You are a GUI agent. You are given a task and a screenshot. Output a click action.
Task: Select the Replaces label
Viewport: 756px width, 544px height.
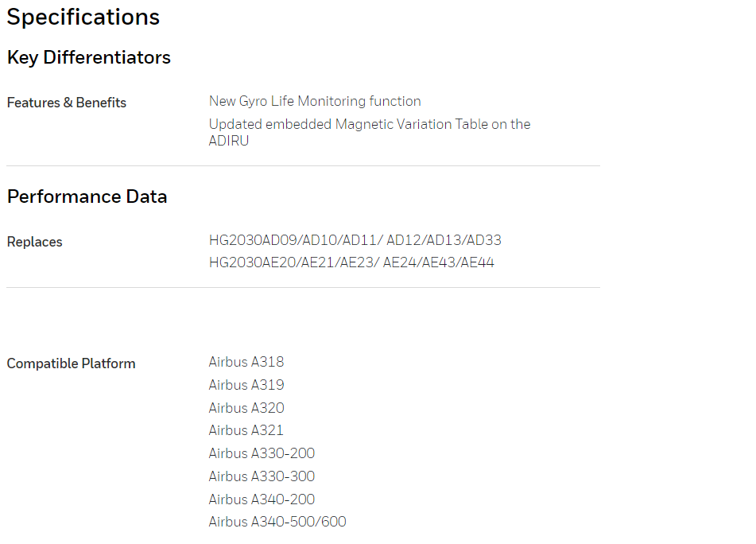(x=35, y=242)
